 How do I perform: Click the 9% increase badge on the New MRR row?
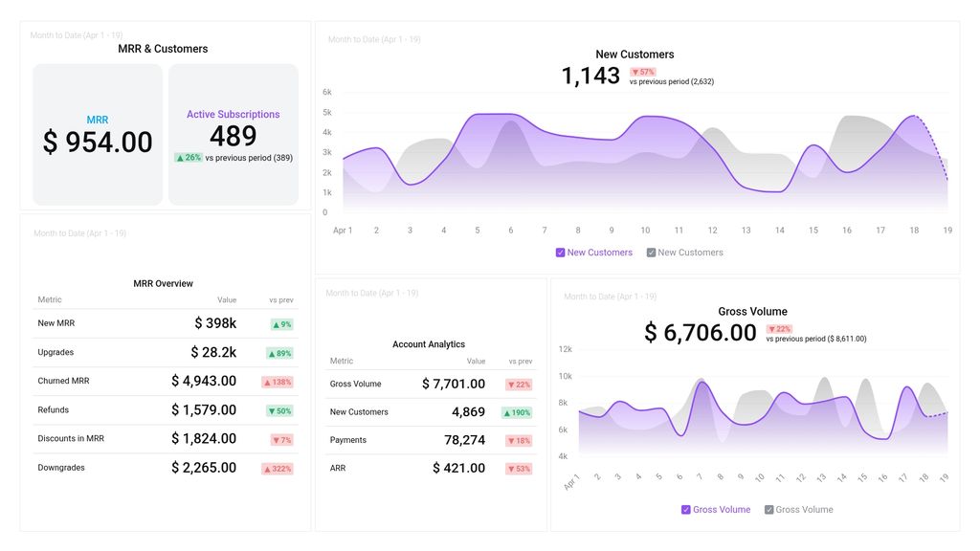pyautogui.click(x=281, y=323)
